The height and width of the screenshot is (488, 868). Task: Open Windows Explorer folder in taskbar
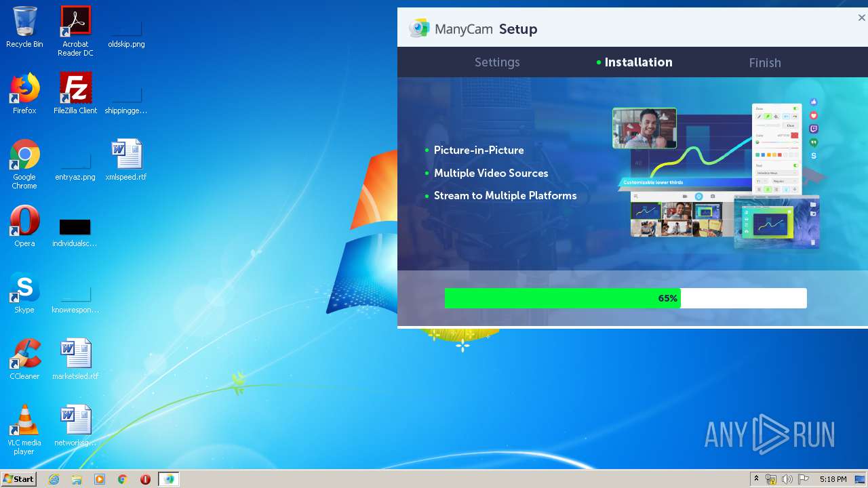77,479
